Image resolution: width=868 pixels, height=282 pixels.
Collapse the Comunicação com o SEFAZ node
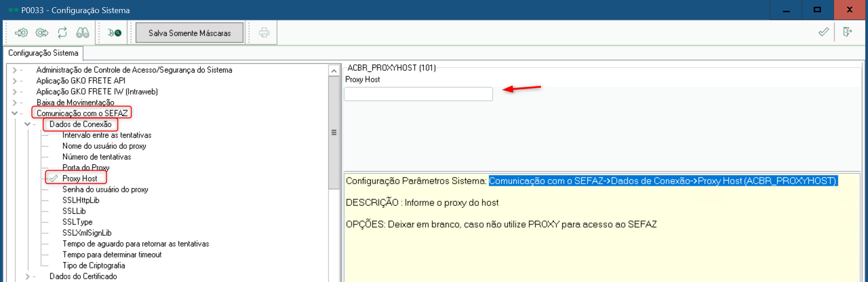[x=14, y=113]
